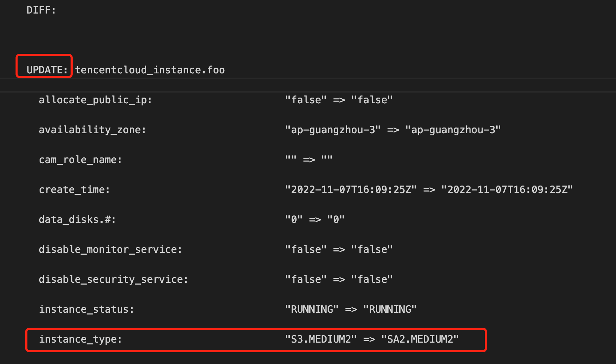Screen dimensions: 616x364
Task: Click the "2022-11-07T16:09:25Z" timestamp change value
Action: pyautogui.click(x=429, y=189)
